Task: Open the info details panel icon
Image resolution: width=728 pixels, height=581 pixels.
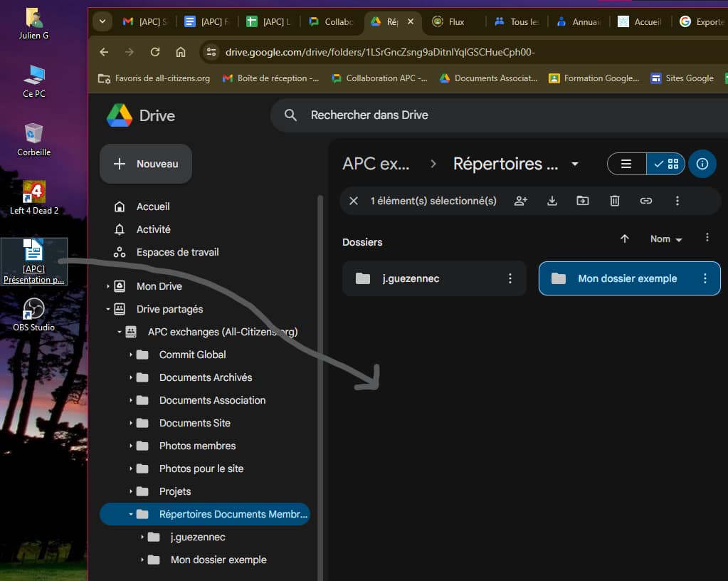Action: click(x=702, y=164)
